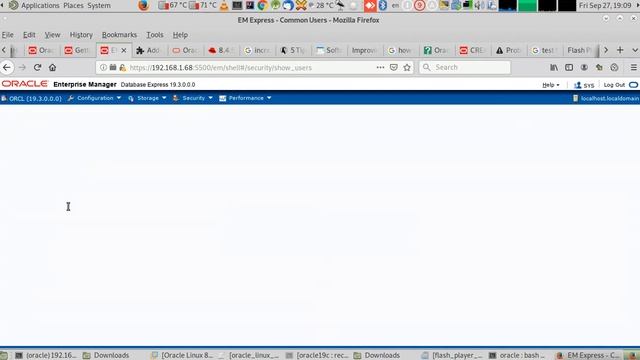Image resolution: width=640 pixels, height=360 pixels.
Task: Open the Firefox Library icon
Action: click(x=554, y=67)
